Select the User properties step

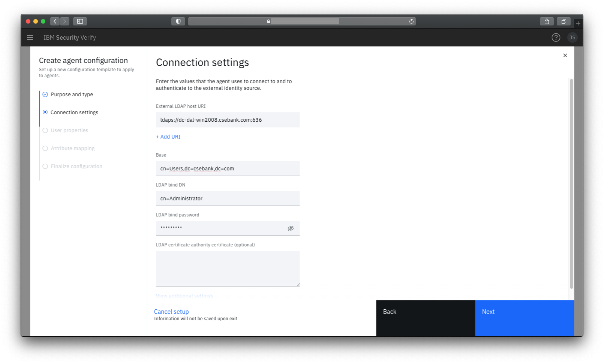click(x=66, y=130)
